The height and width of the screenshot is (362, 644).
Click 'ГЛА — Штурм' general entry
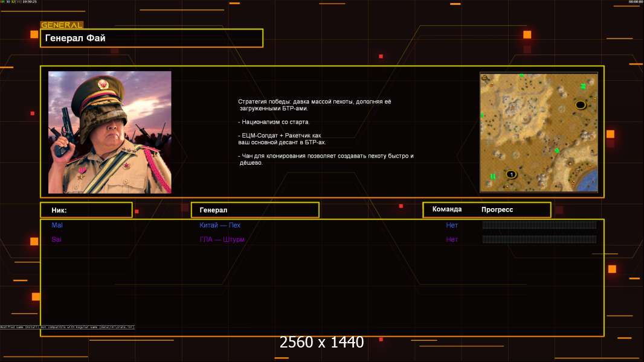(222, 240)
